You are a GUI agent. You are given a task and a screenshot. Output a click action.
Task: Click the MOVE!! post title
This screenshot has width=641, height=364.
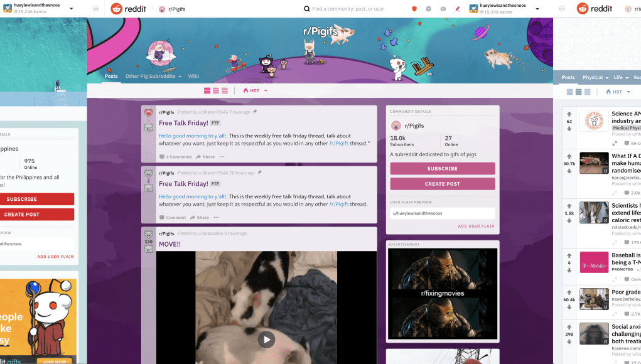tap(170, 244)
